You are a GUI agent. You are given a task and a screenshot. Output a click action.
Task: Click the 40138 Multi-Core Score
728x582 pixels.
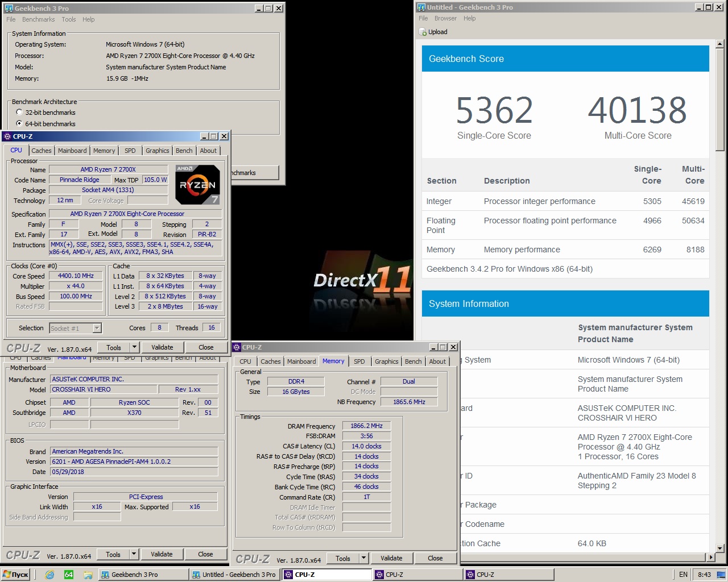(x=638, y=110)
